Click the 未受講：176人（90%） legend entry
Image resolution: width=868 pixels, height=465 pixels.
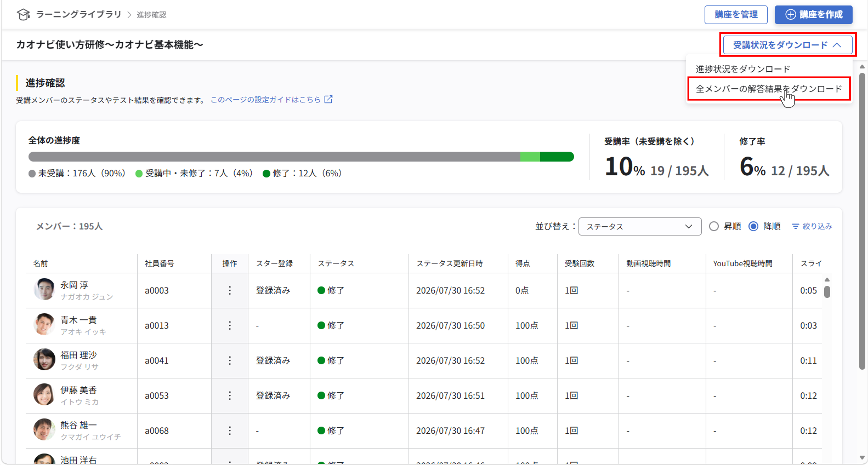[x=77, y=173]
